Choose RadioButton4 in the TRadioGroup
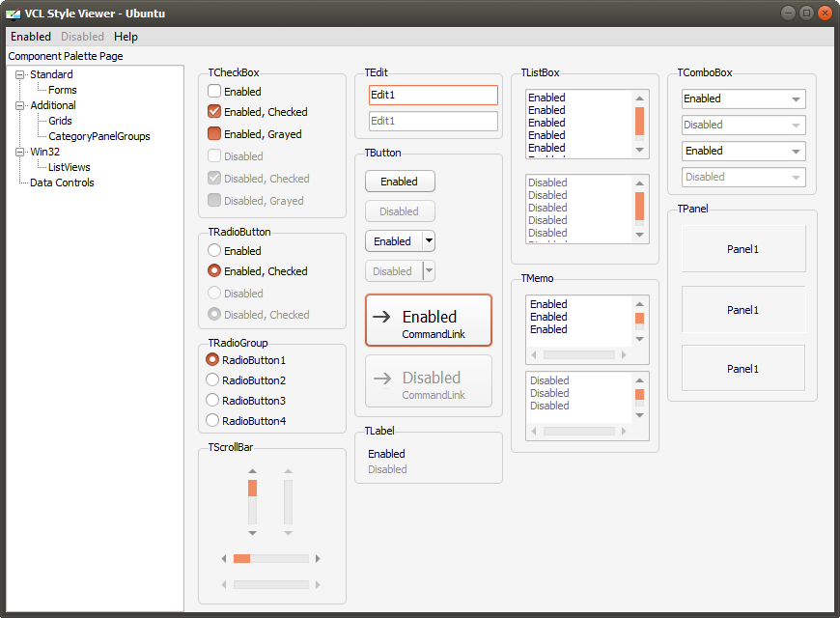840x618 pixels. tap(212, 421)
